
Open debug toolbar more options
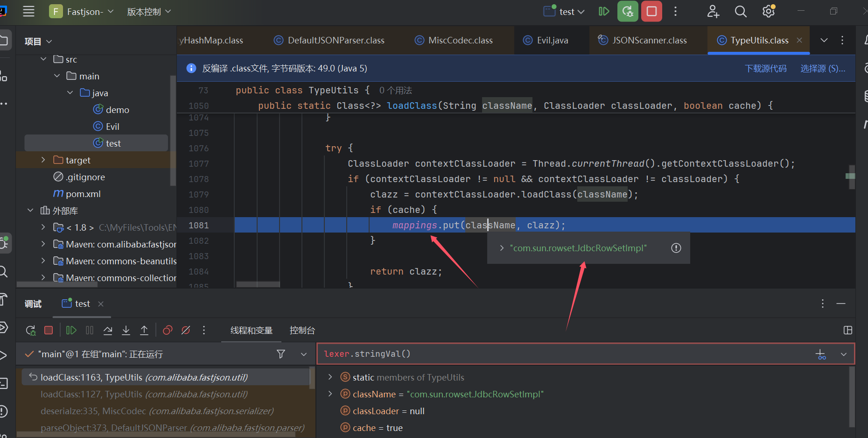[204, 331]
